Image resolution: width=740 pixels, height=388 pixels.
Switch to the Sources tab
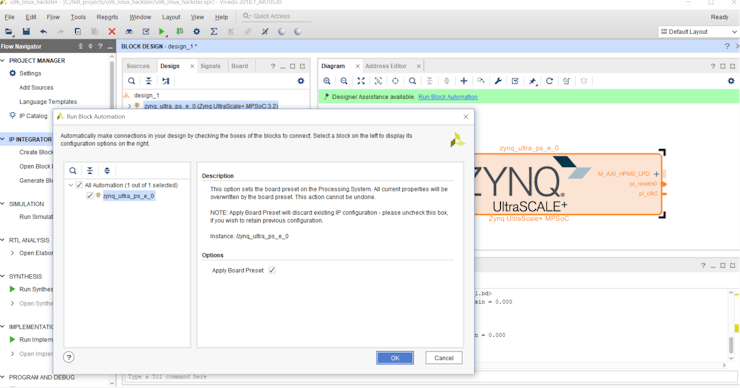click(138, 66)
